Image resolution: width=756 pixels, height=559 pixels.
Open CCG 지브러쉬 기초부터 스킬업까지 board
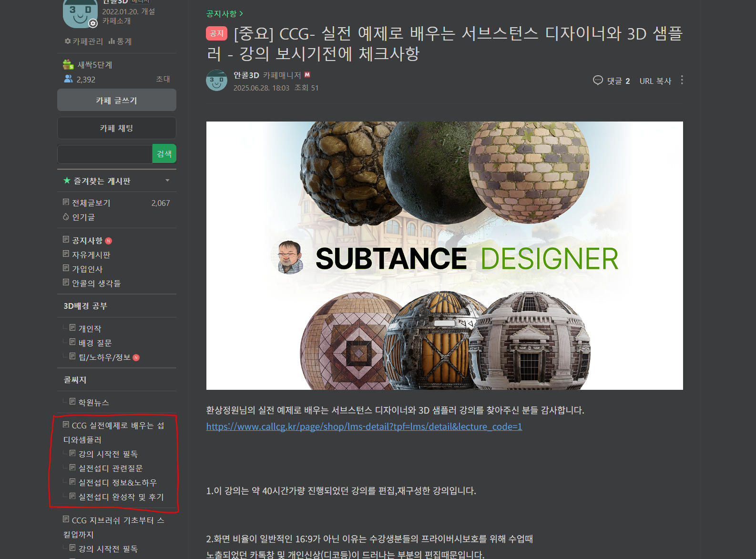tap(114, 527)
